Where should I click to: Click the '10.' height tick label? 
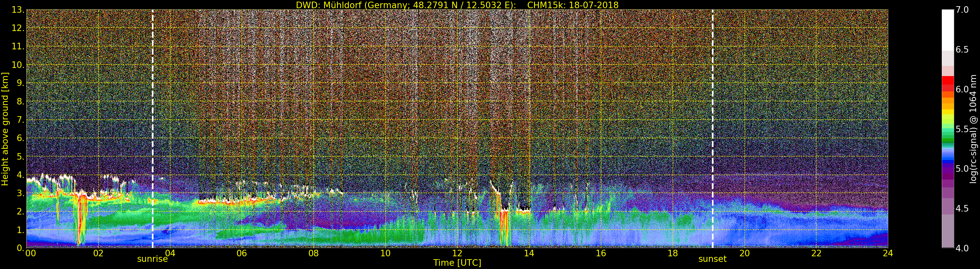tap(18, 65)
